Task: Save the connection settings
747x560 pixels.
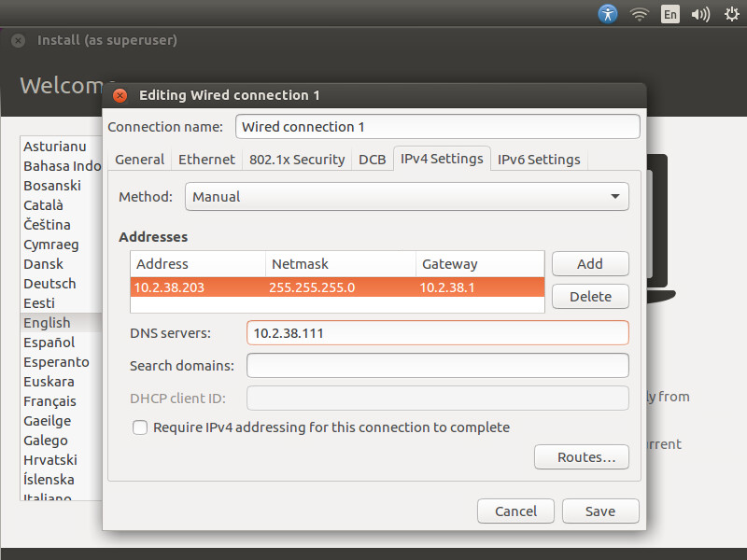Action: pos(599,511)
